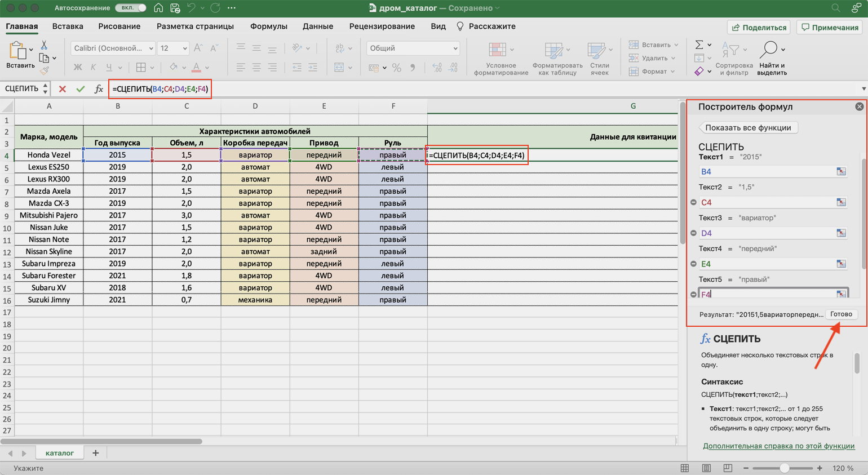Click the fx insert function icon
The height and width of the screenshot is (475, 868).
tap(99, 89)
